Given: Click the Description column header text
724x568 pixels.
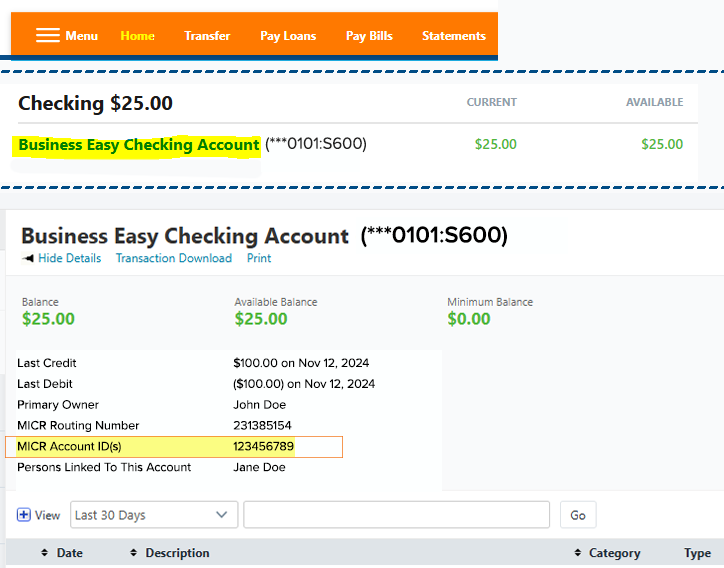Looking at the screenshot, I should click(x=177, y=553).
